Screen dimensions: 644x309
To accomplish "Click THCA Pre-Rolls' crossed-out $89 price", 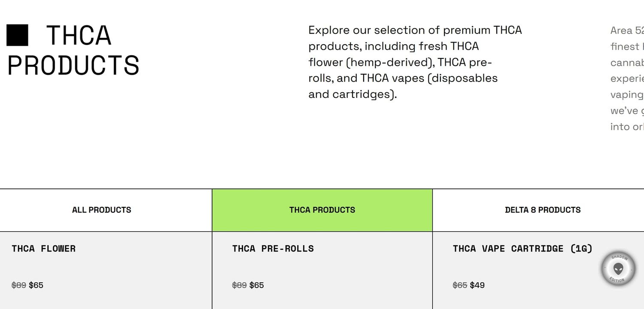I will [240, 285].
